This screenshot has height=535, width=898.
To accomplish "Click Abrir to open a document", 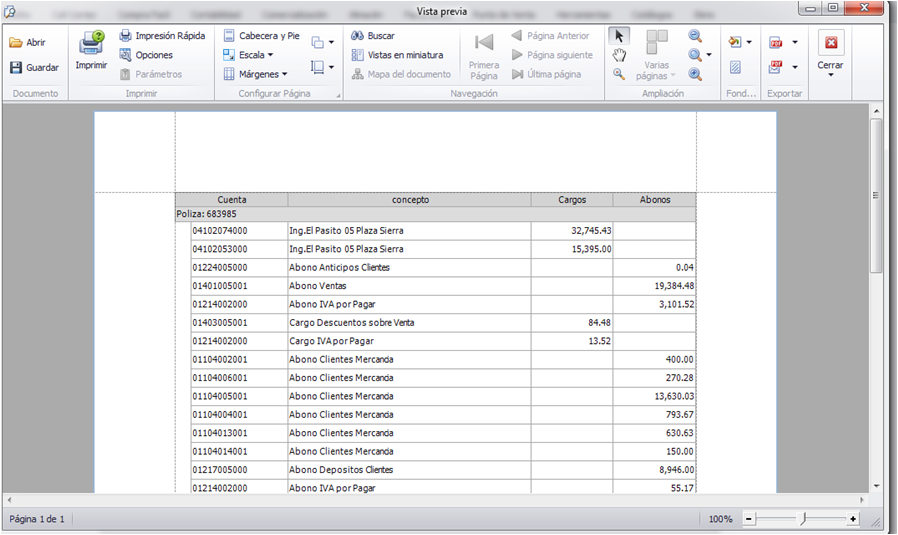I will click(x=27, y=42).
